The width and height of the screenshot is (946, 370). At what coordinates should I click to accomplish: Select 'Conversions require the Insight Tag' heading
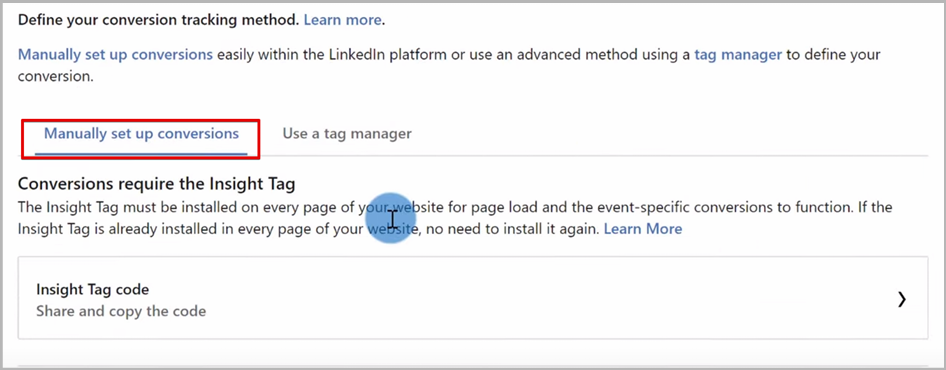point(156,183)
